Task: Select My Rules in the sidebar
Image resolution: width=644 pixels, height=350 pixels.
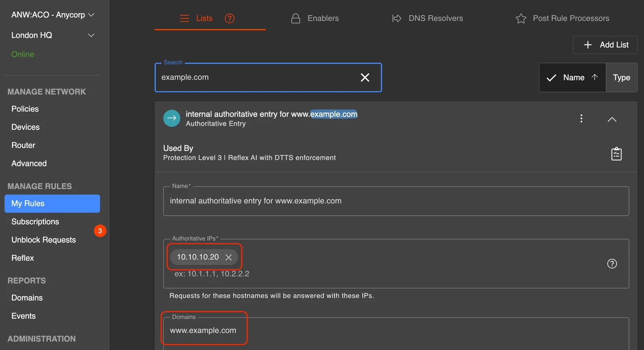Action: (52, 204)
